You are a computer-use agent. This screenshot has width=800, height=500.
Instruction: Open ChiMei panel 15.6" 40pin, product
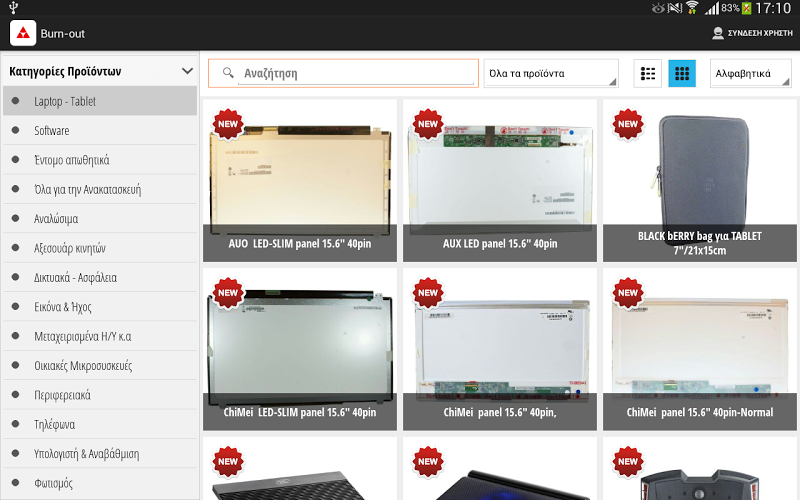(x=500, y=349)
